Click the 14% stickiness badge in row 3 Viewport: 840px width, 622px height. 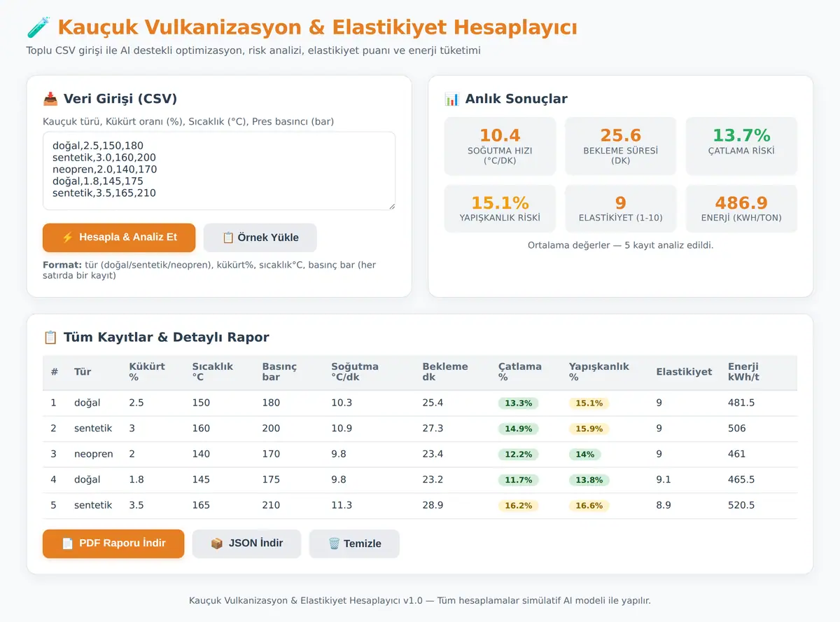pyautogui.click(x=585, y=455)
